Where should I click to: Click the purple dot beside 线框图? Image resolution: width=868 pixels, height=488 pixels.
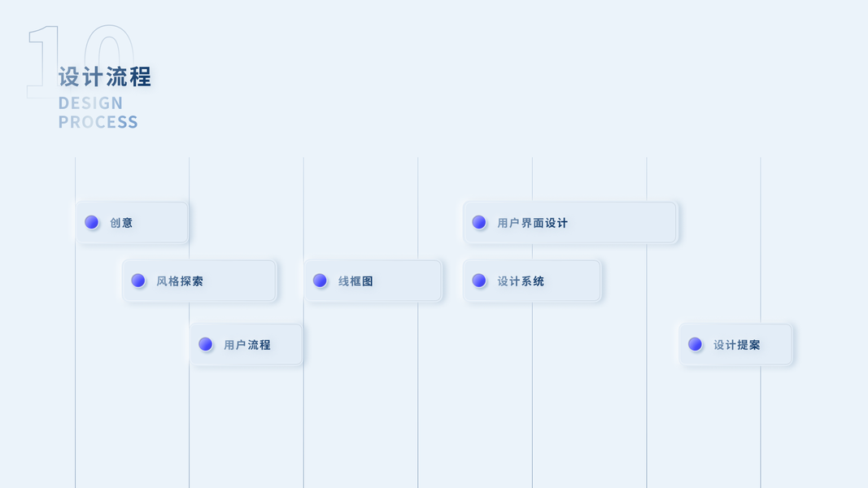tap(320, 281)
